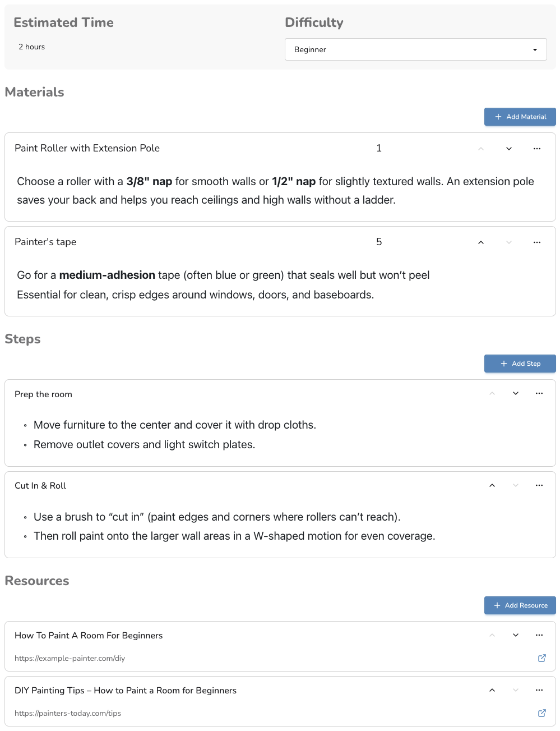Open more options for Cut In & Roll
Screen dimensions: 560x731
point(539,485)
